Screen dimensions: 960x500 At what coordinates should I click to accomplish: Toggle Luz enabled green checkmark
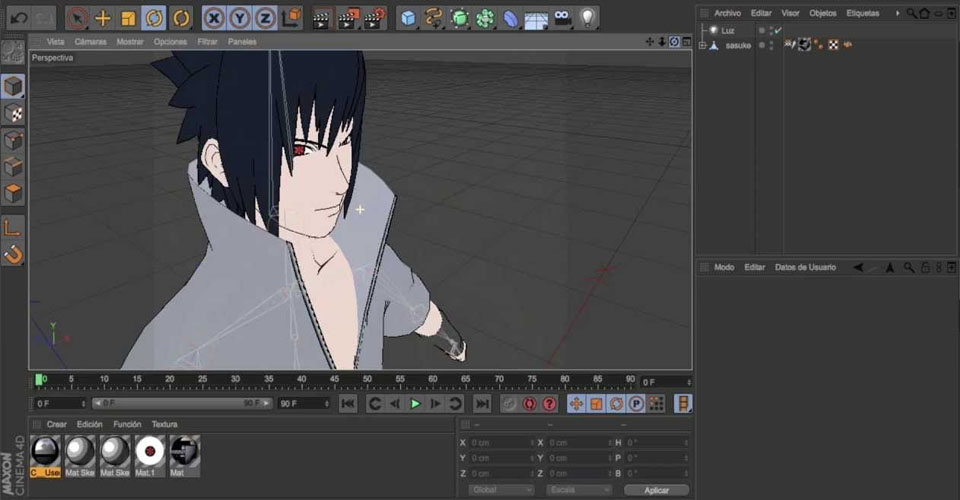(x=778, y=30)
